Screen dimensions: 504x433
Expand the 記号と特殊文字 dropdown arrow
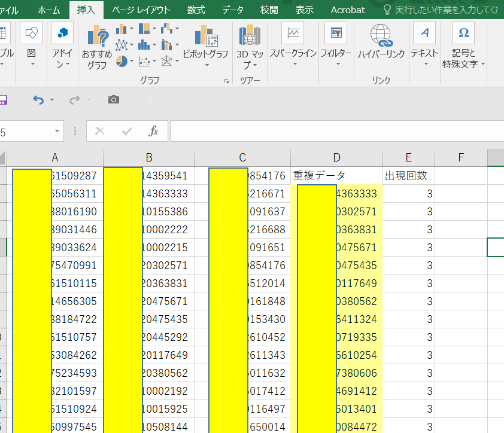click(x=483, y=64)
